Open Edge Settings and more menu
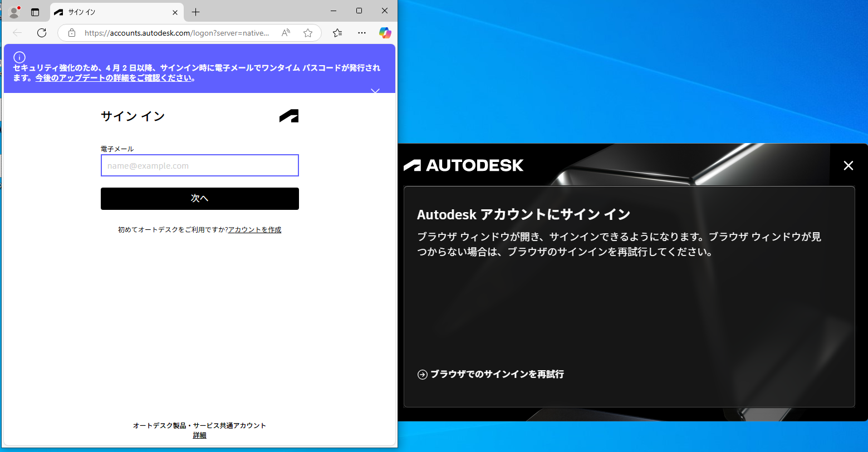Image resolution: width=868 pixels, height=452 pixels. tap(361, 33)
